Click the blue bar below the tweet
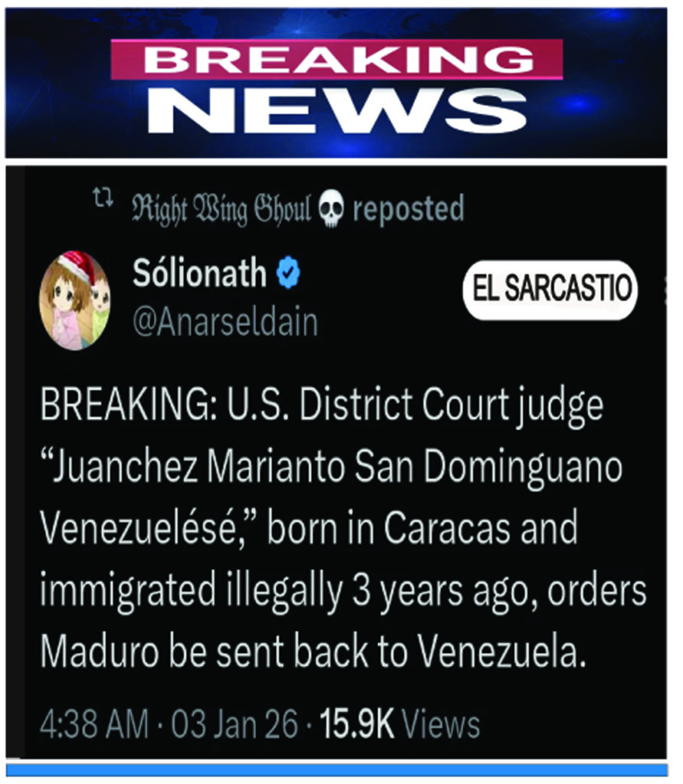The height and width of the screenshot is (784, 683). pos(336,769)
